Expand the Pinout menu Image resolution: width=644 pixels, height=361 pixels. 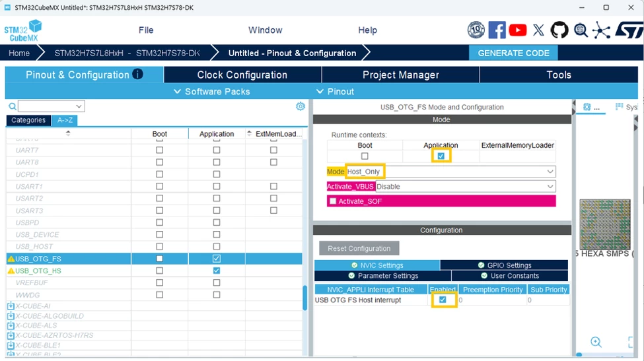[335, 92]
